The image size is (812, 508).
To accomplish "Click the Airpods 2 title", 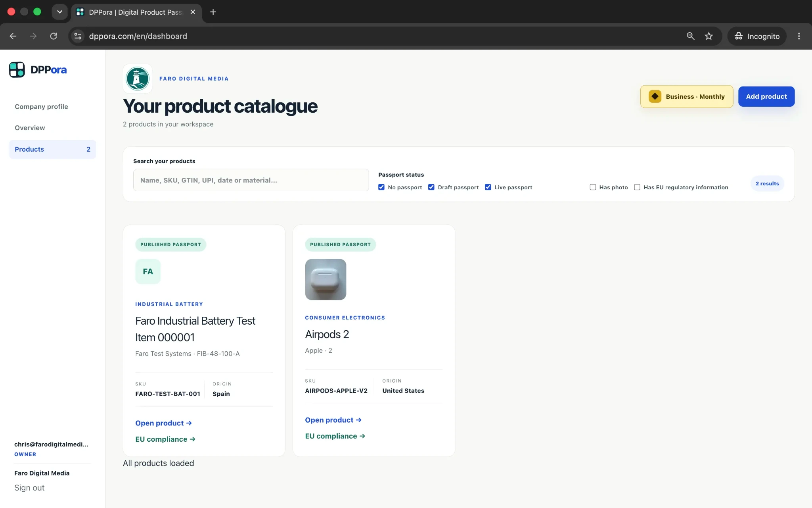I will tap(327, 335).
